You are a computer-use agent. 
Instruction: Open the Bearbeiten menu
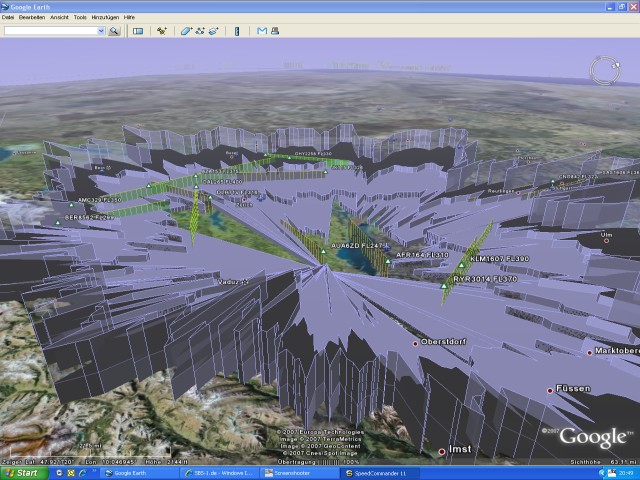coord(32,18)
